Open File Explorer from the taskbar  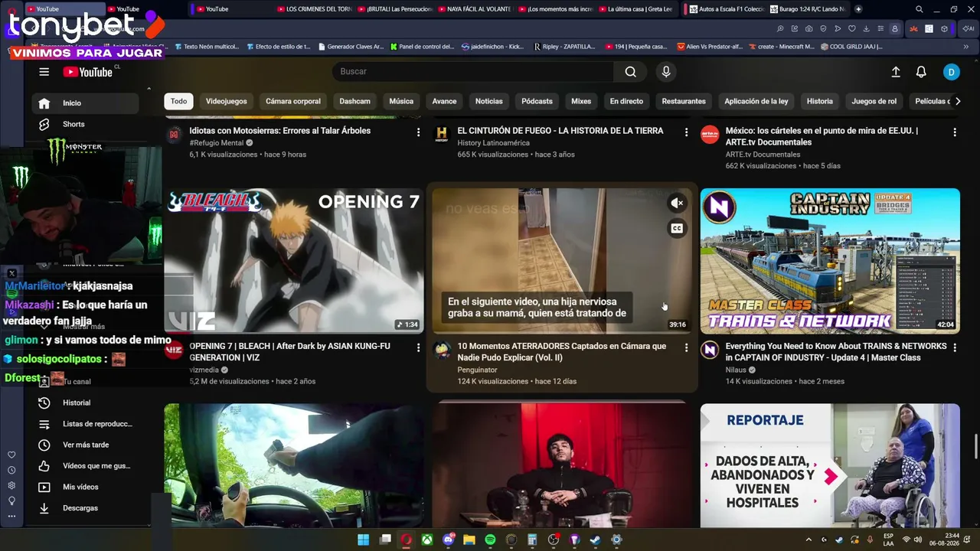click(469, 540)
